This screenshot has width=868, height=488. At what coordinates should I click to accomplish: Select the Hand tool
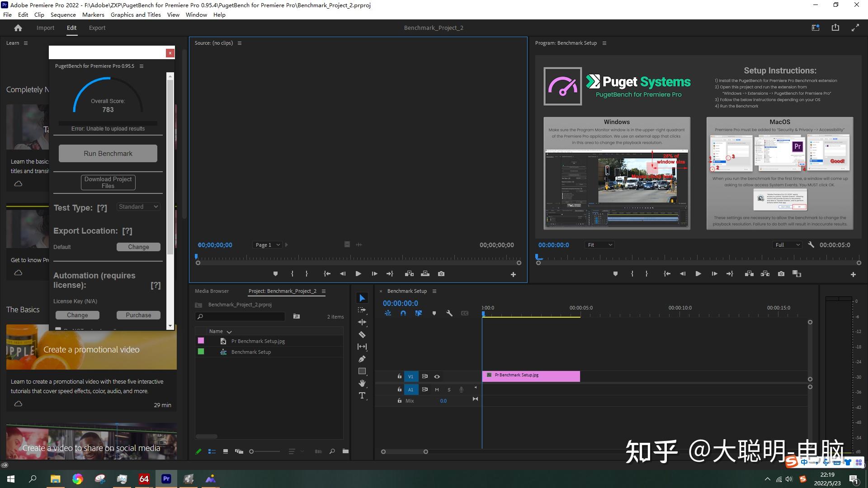tap(362, 383)
